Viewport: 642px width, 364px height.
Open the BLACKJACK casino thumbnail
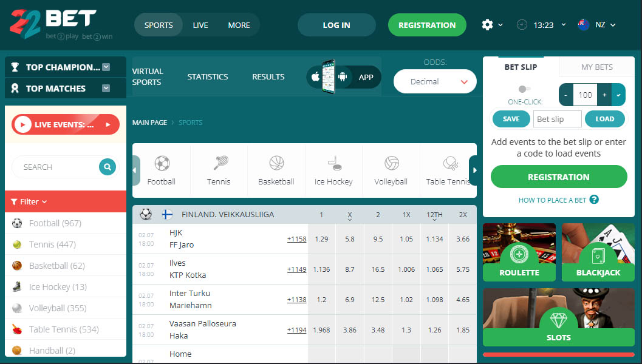point(598,252)
